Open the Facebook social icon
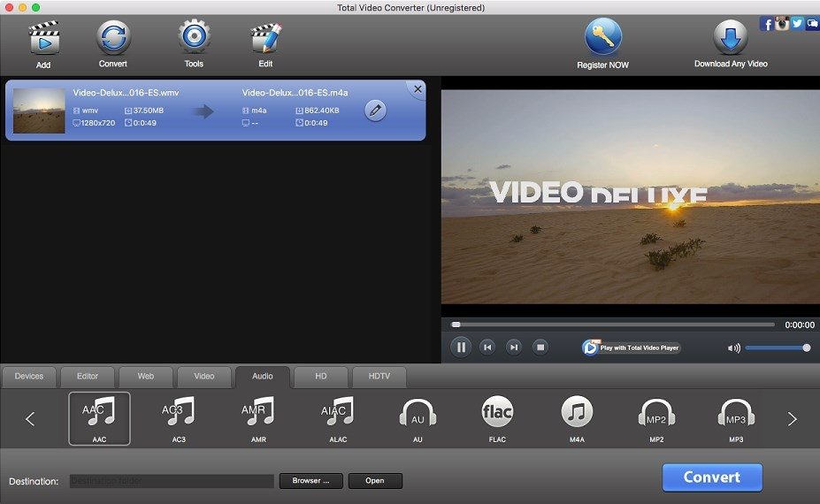The image size is (820, 504). click(x=767, y=24)
